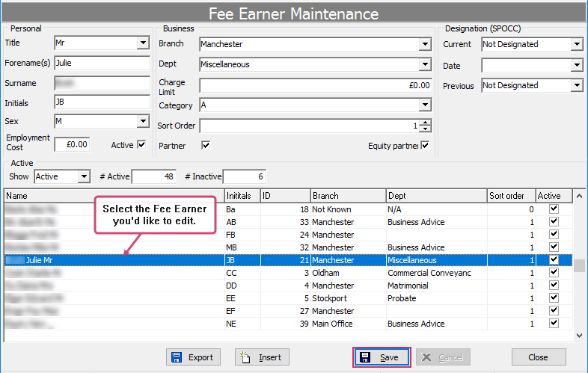This screenshot has width=588, height=373.
Task: Open the designation Date dropdown
Action: point(577,66)
